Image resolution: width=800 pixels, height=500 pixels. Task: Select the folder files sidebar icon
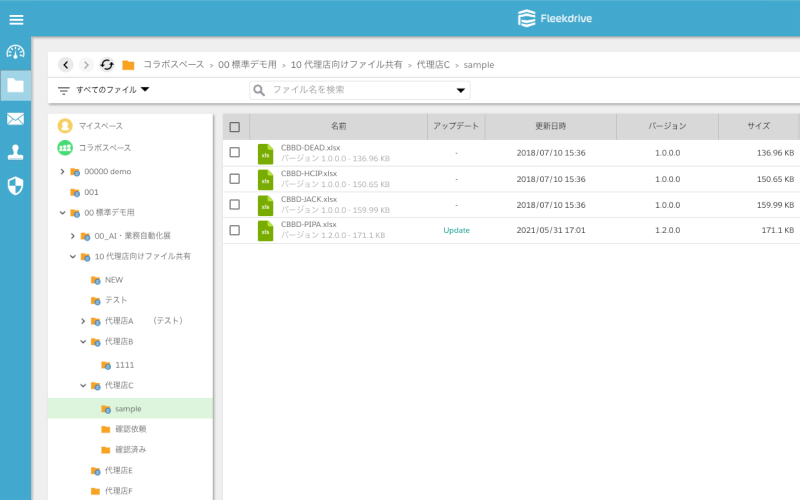(15, 85)
